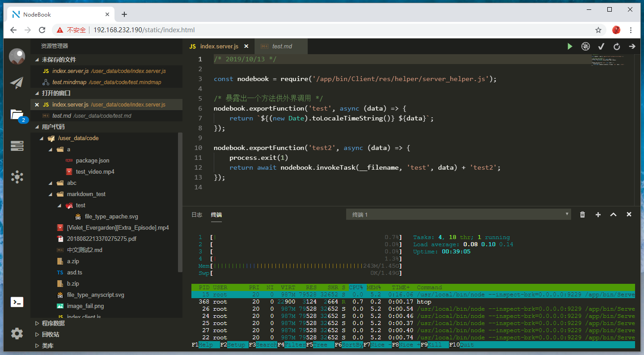Select a.zip in the file tree
This screenshot has width=644, height=355.
point(73,261)
